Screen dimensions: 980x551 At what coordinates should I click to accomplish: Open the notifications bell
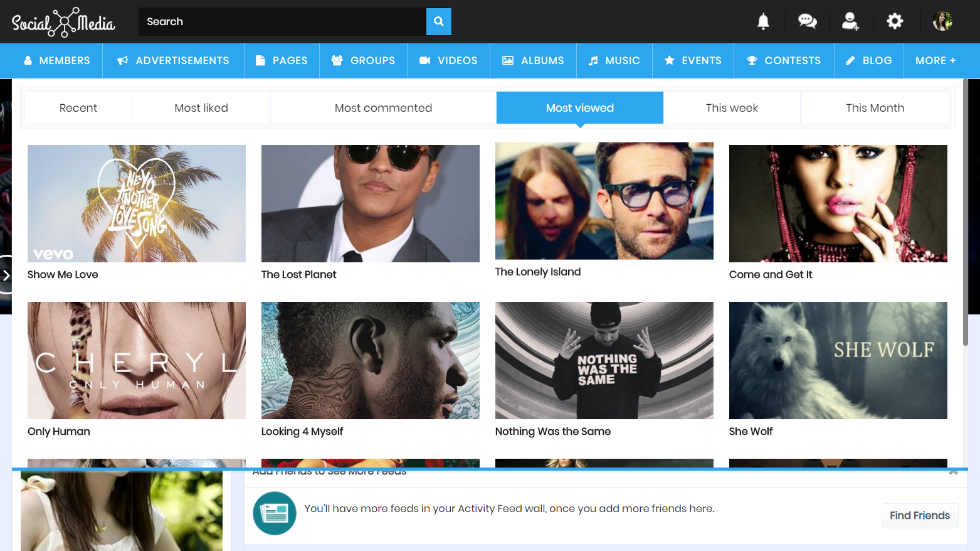click(763, 21)
